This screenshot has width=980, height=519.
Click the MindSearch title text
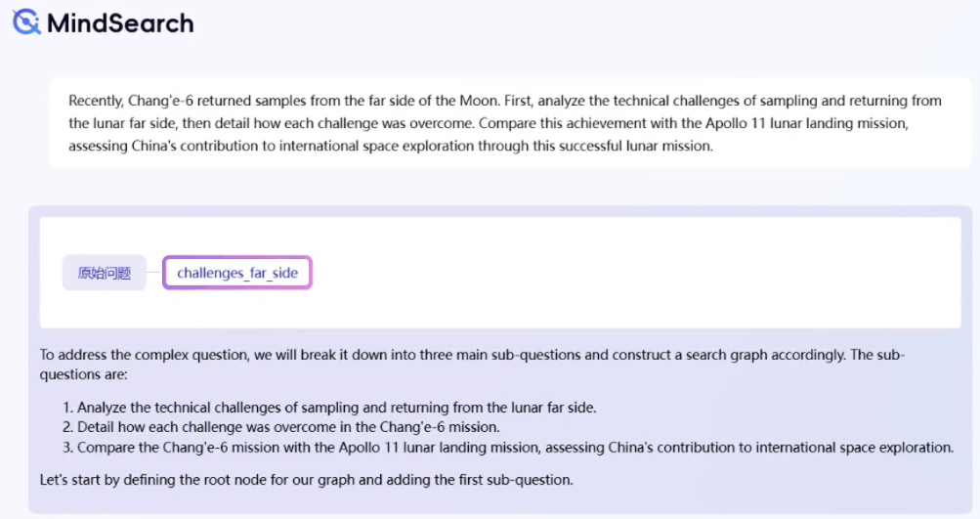pyautogui.click(x=120, y=22)
